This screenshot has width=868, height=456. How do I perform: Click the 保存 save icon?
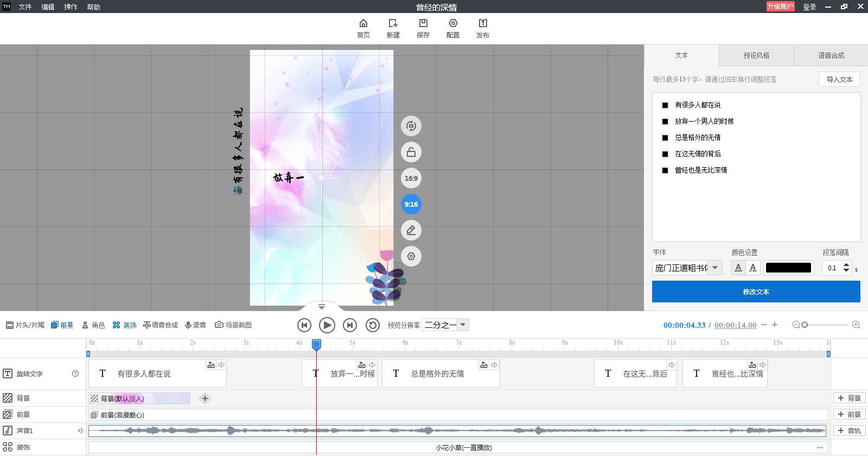click(423, 23)
